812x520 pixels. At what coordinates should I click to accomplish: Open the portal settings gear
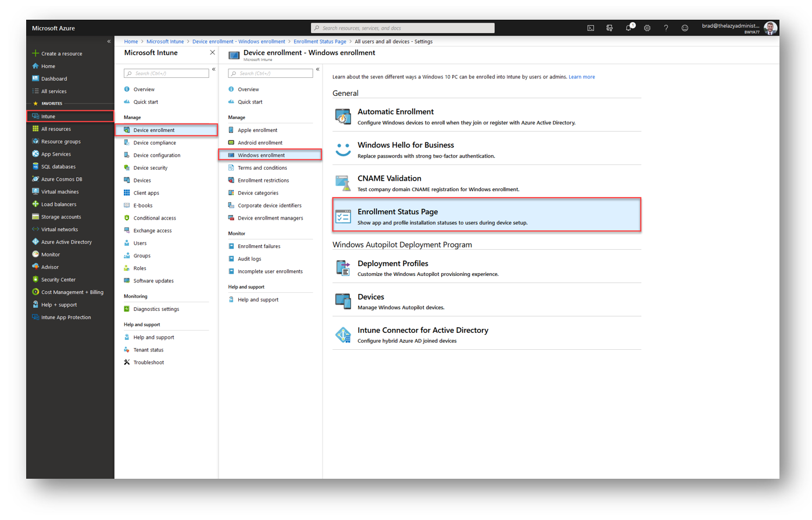(x=647, y=28)
